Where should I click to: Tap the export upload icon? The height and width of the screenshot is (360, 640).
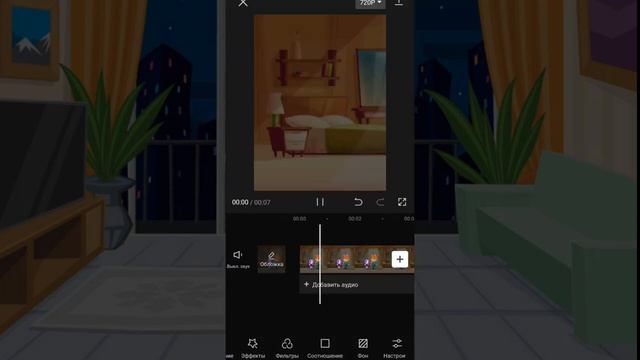click(399, 3)
